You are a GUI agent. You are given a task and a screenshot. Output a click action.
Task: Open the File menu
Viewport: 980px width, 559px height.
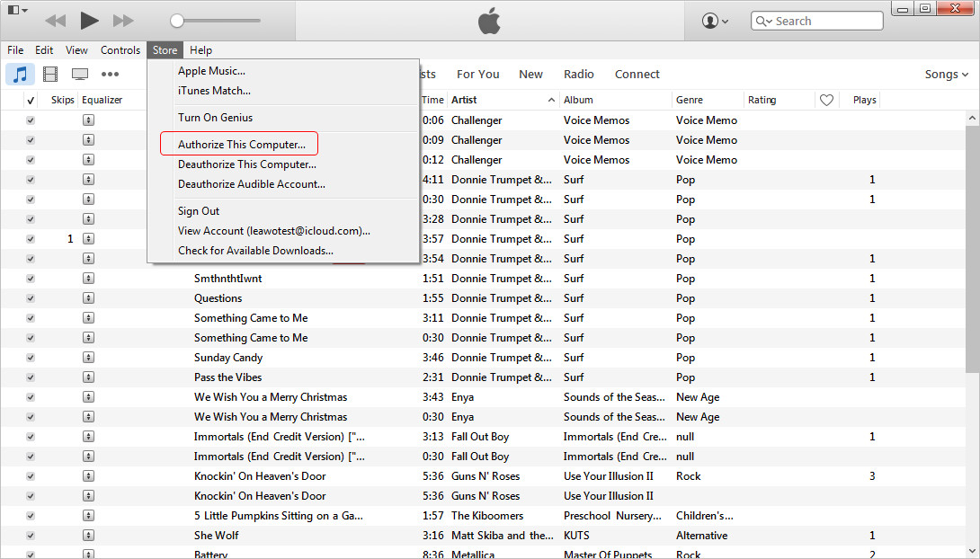pyautogui.click(x=15, y=50)
